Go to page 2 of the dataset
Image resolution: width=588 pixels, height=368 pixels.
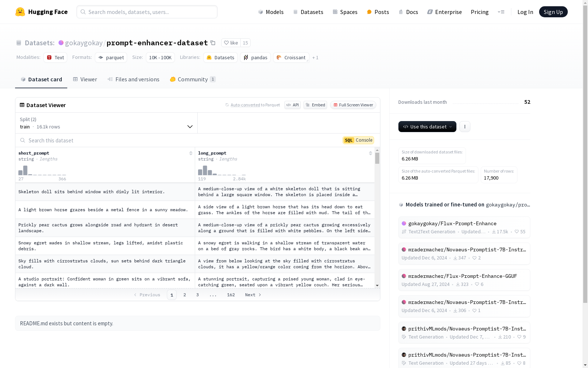[x=184, y=295]
